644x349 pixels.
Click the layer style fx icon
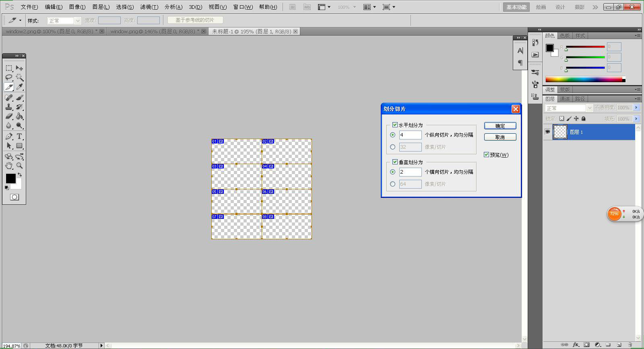point(576,345)
